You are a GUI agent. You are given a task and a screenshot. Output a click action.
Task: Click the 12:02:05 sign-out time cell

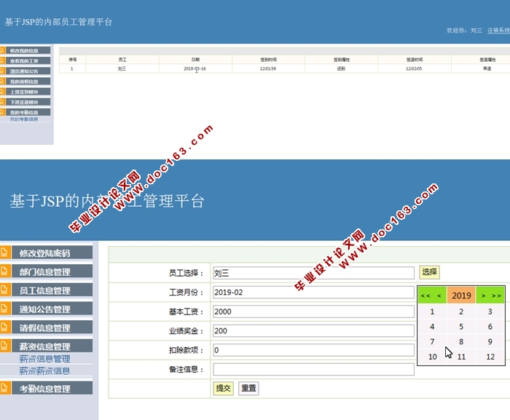click(x=414, y=68)
